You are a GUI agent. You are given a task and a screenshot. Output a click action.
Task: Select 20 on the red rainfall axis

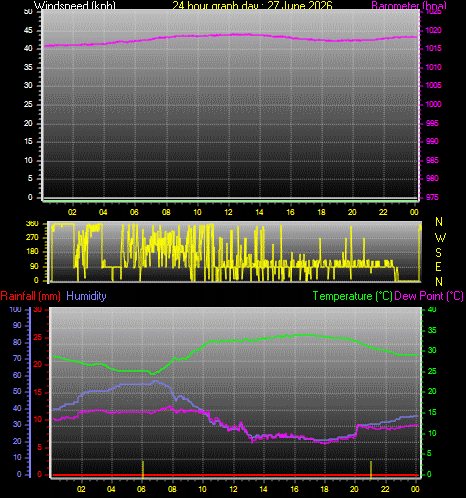point(38,365)
